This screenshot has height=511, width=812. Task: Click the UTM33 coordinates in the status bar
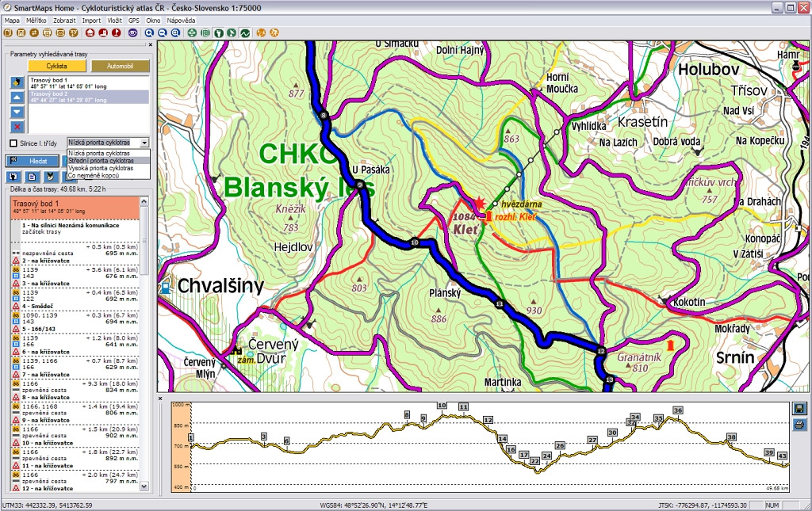[48, 505]
